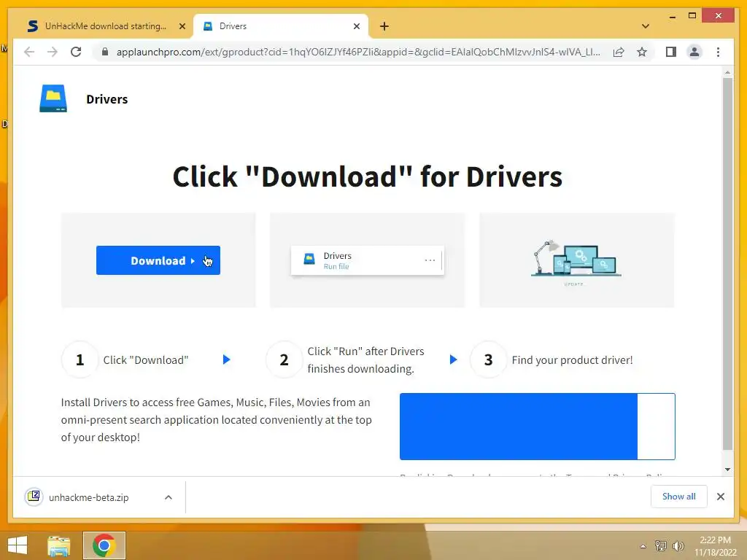Click the large blue banner button

538,427
